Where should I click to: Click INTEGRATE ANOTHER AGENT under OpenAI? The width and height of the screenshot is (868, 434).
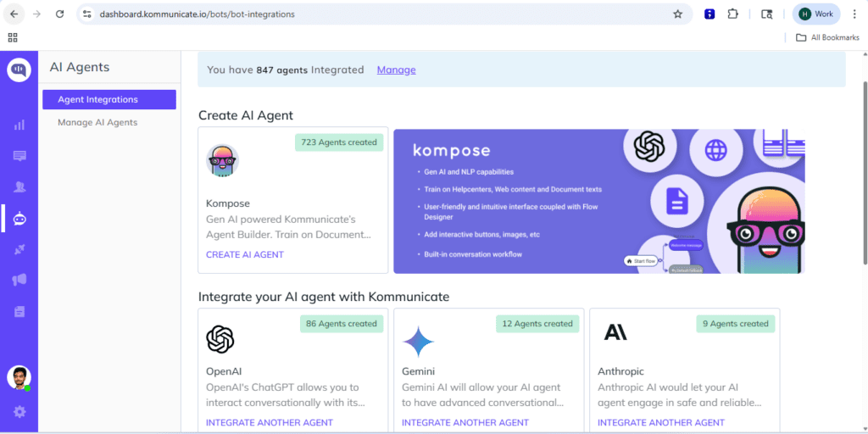[x=270, y=422]
